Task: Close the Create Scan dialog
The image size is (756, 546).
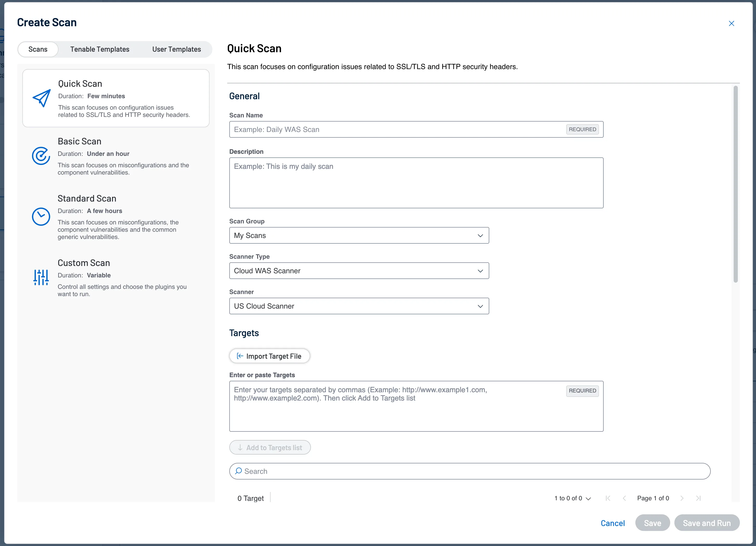Action: click(732, 23)
